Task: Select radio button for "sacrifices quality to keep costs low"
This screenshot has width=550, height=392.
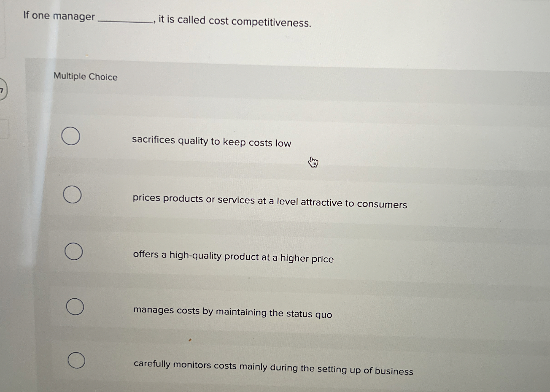Action: click(x=71, y=136)
